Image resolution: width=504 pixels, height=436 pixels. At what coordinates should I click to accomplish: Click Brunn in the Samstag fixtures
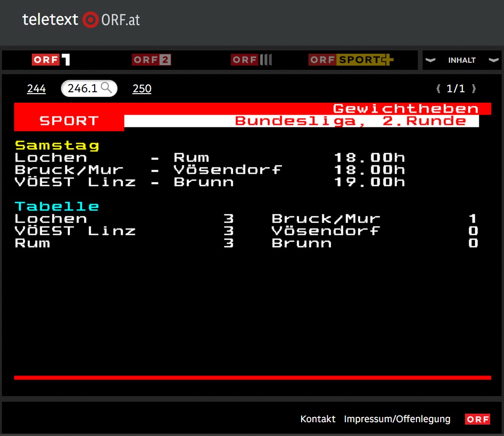point(204,182)
